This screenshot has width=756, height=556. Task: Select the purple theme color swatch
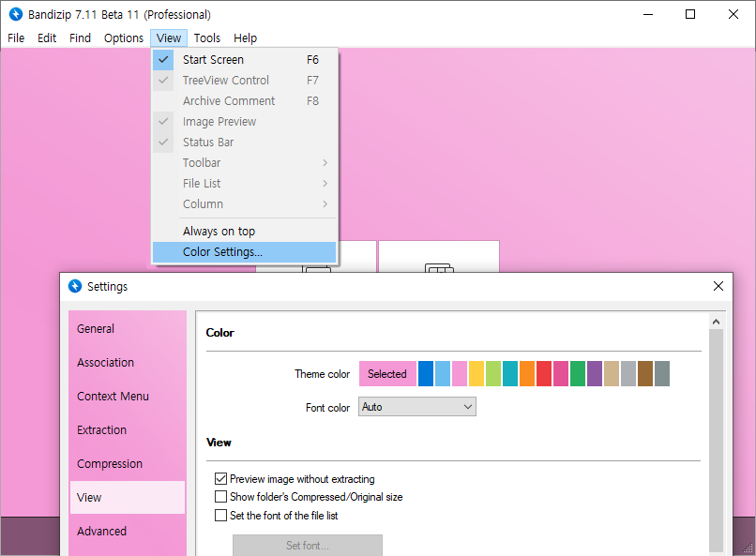pyautogui.click(x=595, y=374)
